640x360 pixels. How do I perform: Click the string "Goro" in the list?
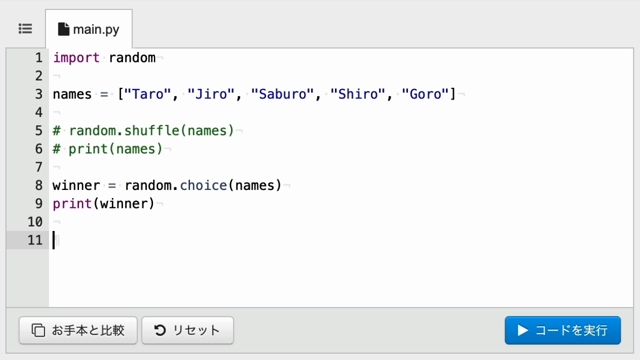tap(425, 94)
